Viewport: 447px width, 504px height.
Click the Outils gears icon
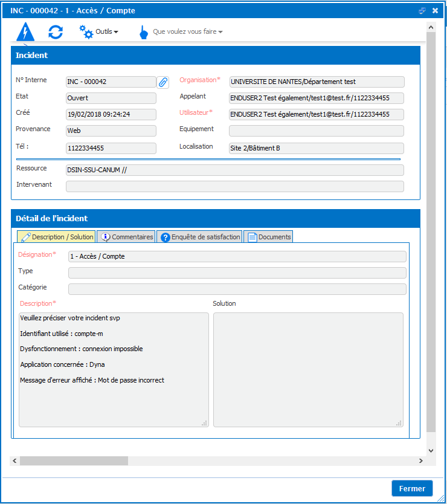tap(86, 32)
